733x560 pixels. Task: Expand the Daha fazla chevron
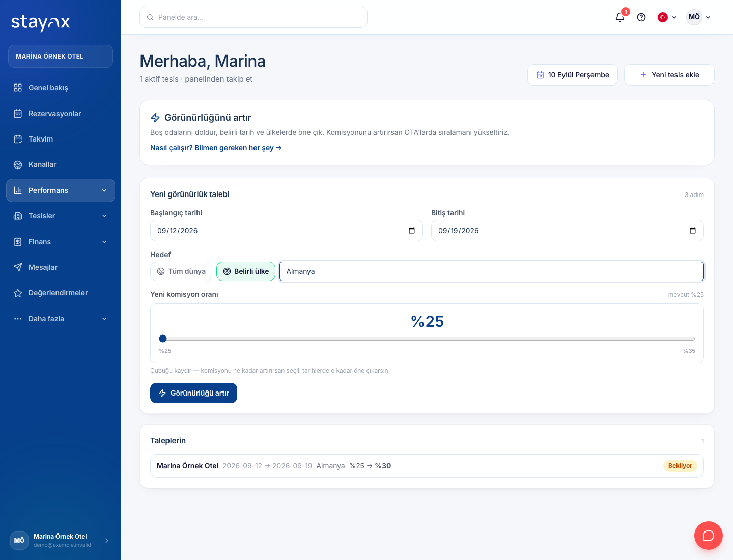point(104,319)
